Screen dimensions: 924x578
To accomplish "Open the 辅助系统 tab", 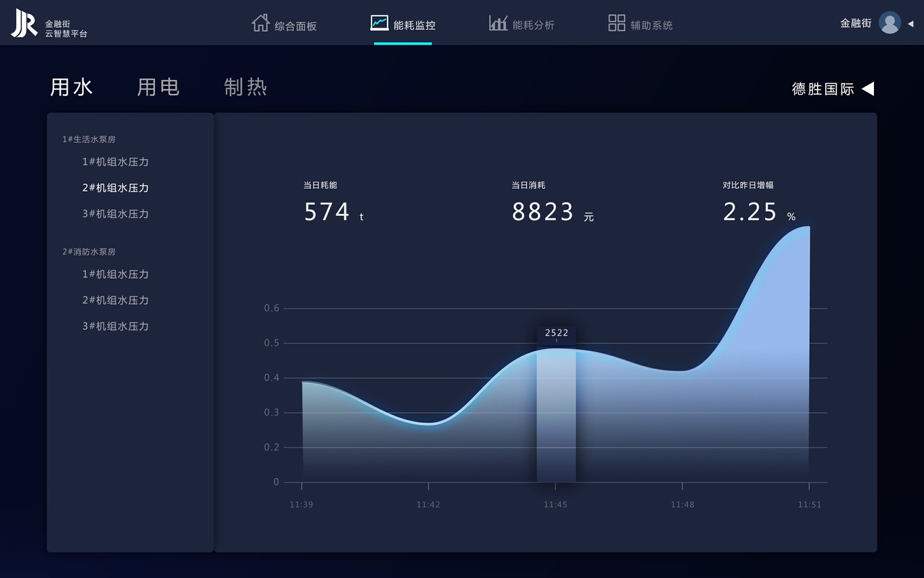I will 651,25.
